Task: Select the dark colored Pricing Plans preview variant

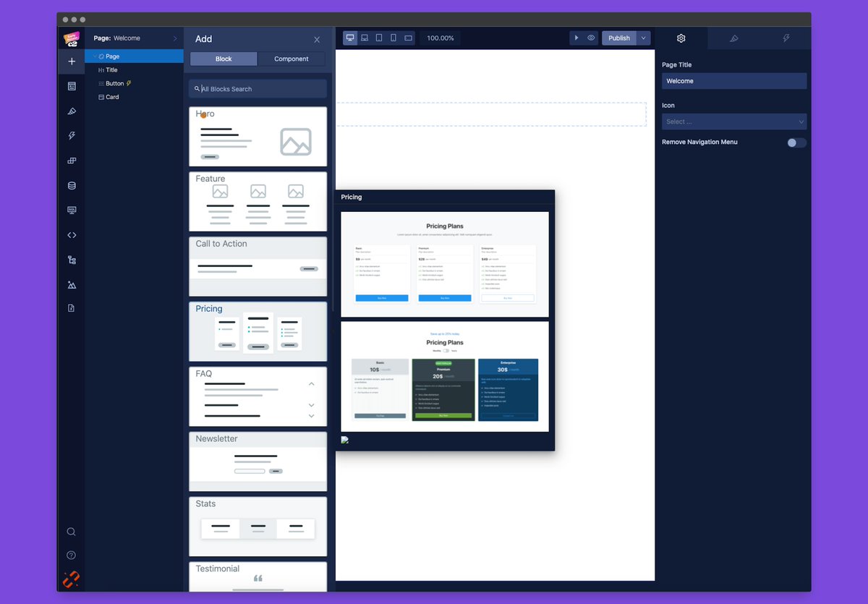Action: pos(445,376)
